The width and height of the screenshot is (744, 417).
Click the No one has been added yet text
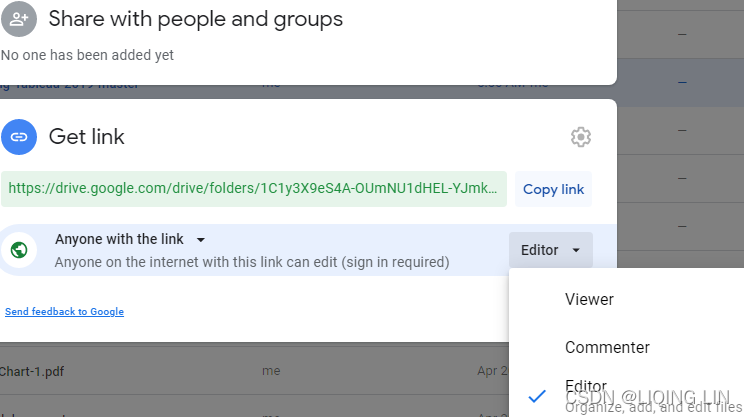tap(87, 55)
